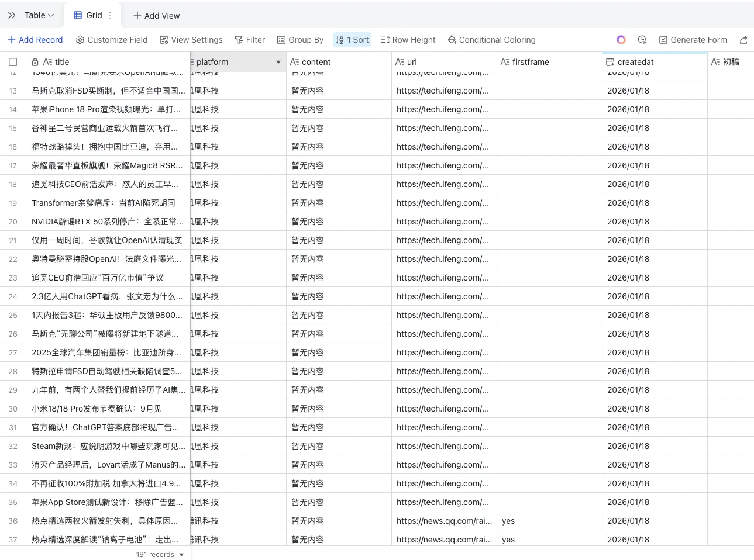Expand the sidebar with double-chevron icon

pyautogui.click(x=12, y=15)
